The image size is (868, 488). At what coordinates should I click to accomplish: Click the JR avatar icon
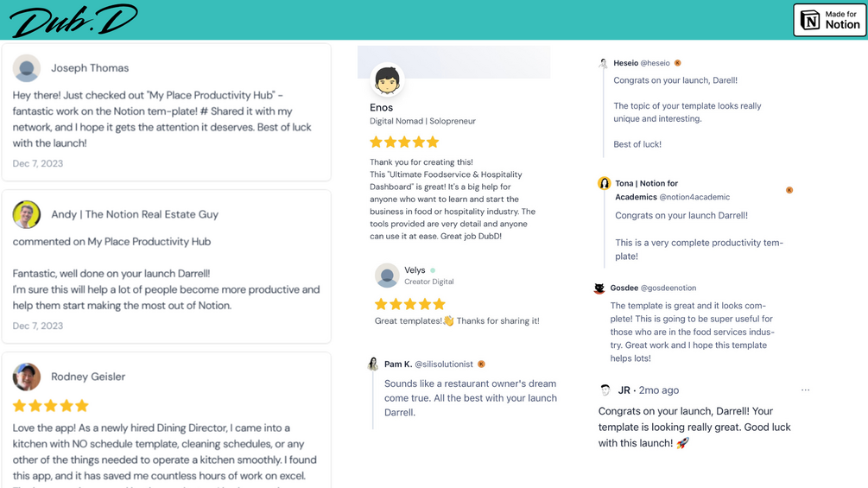click(x=605, y=390)
